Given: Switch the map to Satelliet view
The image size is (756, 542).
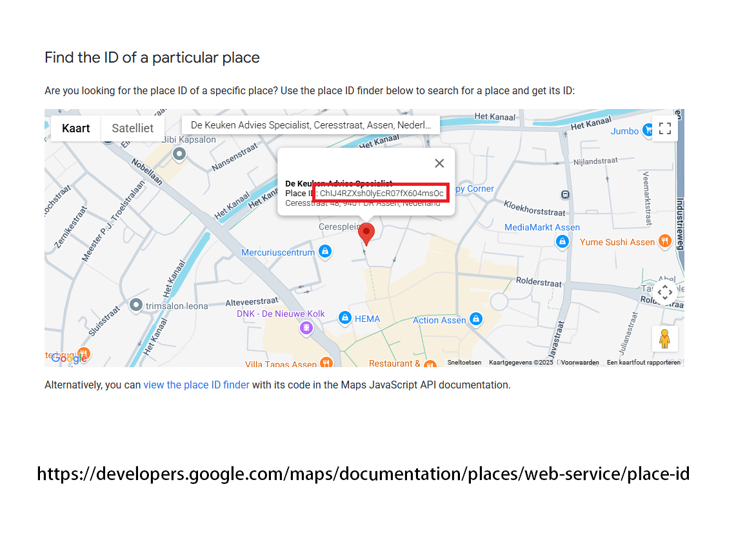Looking at the screenshot, I should click(x=133, y=128).
